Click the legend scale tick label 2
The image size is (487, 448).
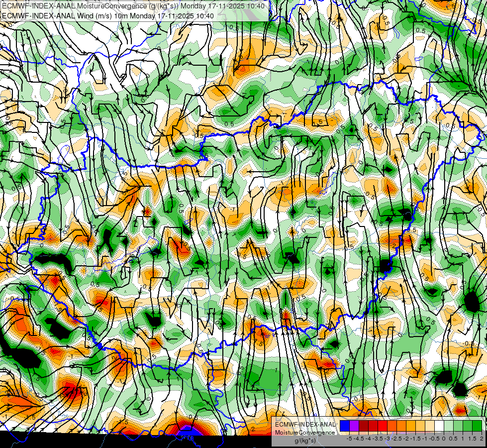(x=482, y=439)
